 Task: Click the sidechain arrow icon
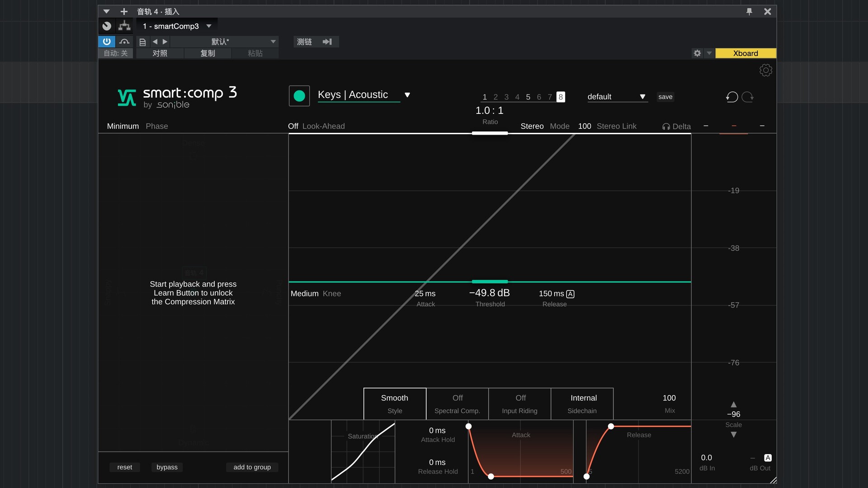pyautogui.click(x=327, y=42)
